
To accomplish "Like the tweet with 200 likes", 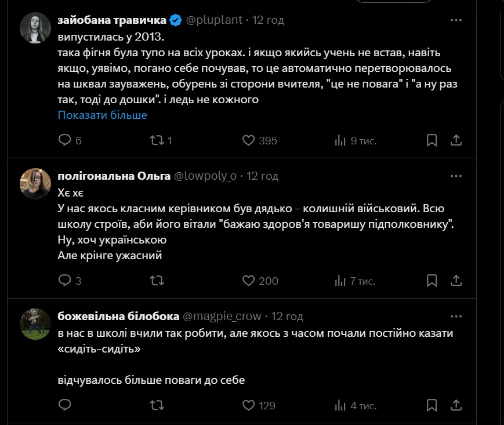I will click(248, 281).
